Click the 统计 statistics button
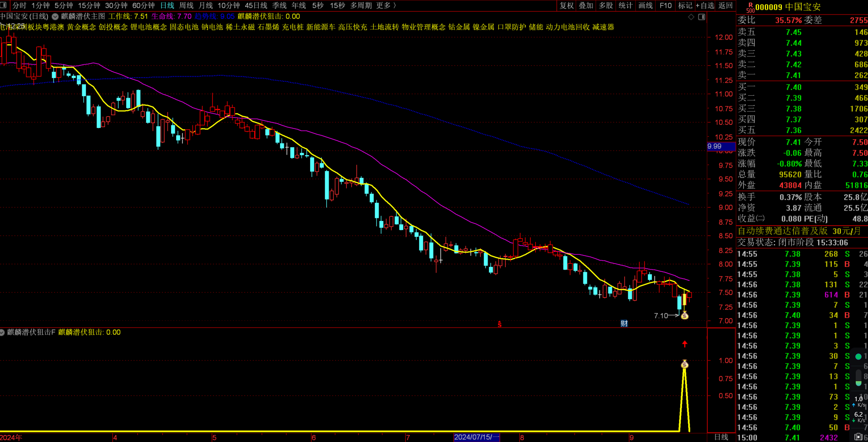The width and height of the screenshot is (868, 442). (626, 5)
